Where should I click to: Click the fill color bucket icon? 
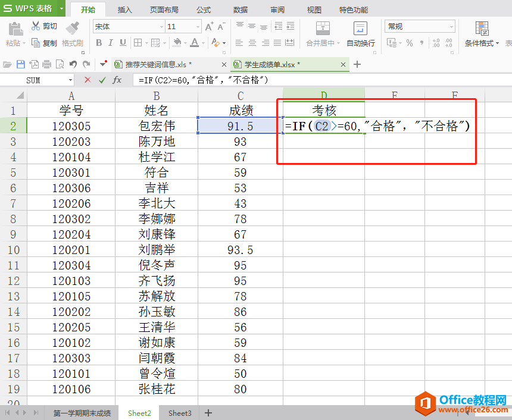coord(177,43)
